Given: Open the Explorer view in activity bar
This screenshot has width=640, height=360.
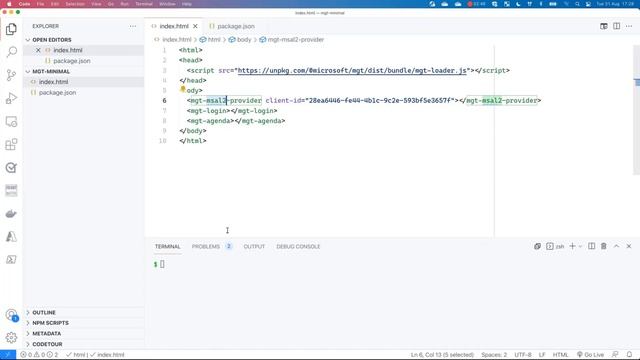Looking at the screenshot, I should pos(11,29).
